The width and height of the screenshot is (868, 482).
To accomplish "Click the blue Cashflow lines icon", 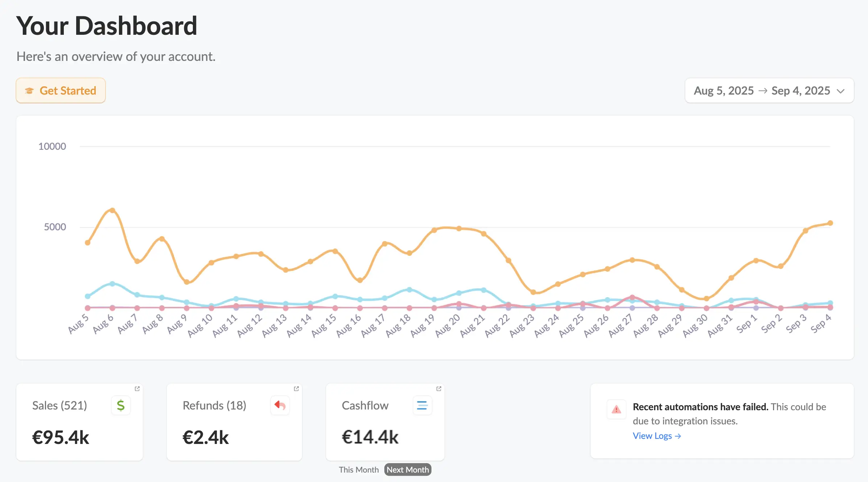I will 422,405.
